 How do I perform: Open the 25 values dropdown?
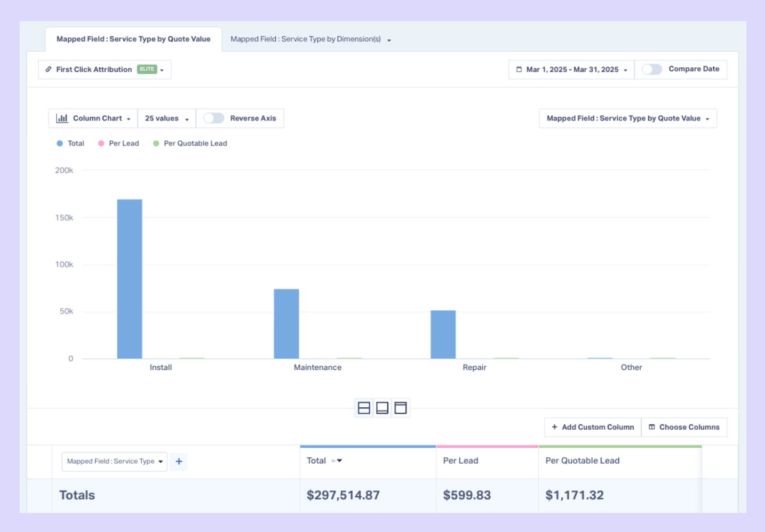point(166,118)
